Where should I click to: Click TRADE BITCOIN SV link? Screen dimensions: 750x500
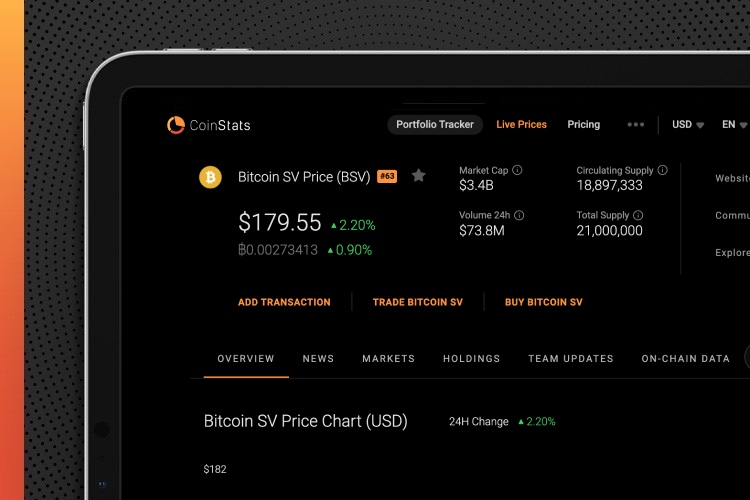(x=417, y=302)
